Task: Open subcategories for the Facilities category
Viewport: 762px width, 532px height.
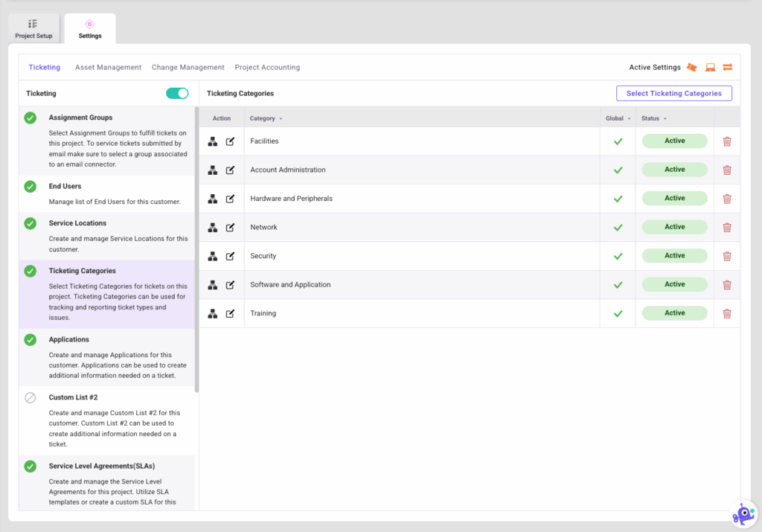Action: [212, 141]
